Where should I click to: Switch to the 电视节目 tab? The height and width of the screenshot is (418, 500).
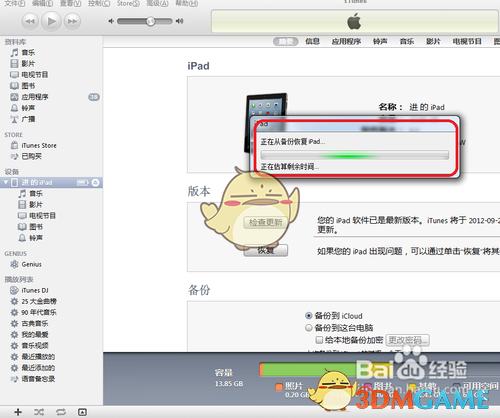tap(467, 41)
